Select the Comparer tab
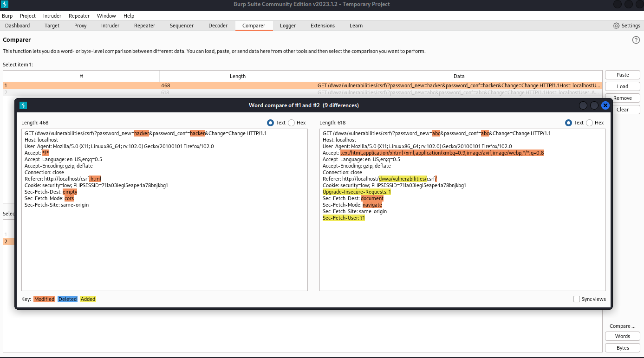Screen dimensions: 644x358 tap(254, 26)
